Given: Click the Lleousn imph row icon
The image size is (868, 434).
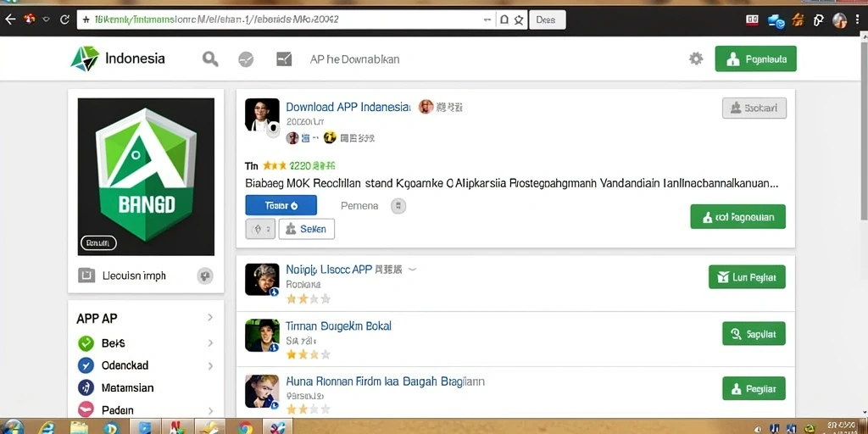Looking at the screenshot, I should (x=86, y=275).
